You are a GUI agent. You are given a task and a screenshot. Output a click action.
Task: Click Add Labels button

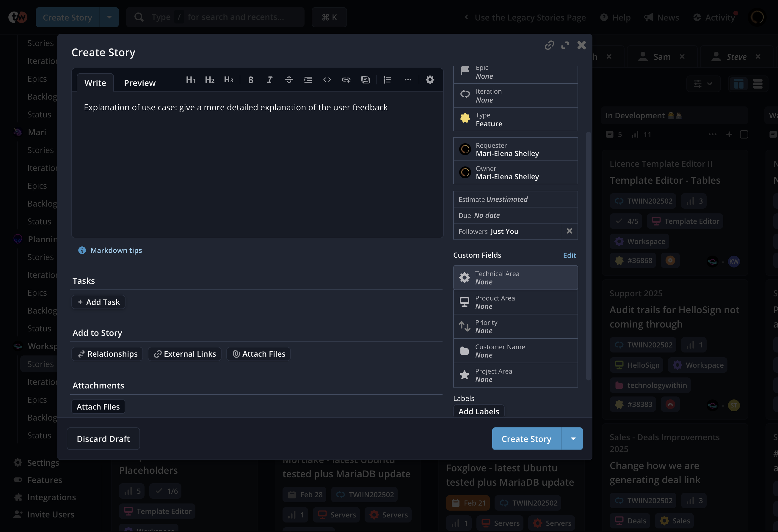[479, 411]
